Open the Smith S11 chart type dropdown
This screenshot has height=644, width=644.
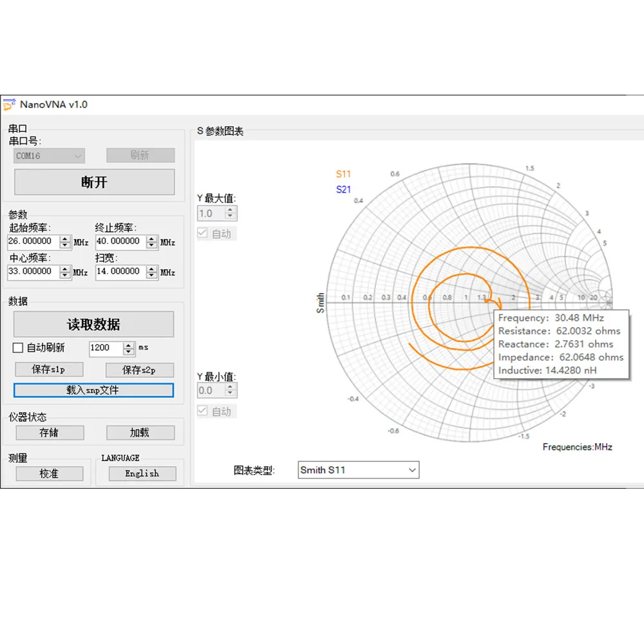[358, 470]
